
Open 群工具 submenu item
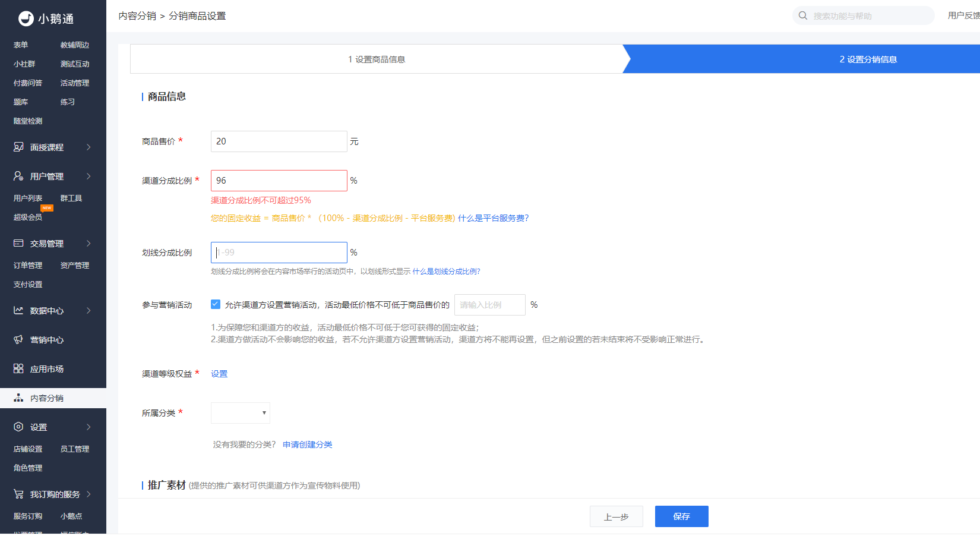click(71, 198)
